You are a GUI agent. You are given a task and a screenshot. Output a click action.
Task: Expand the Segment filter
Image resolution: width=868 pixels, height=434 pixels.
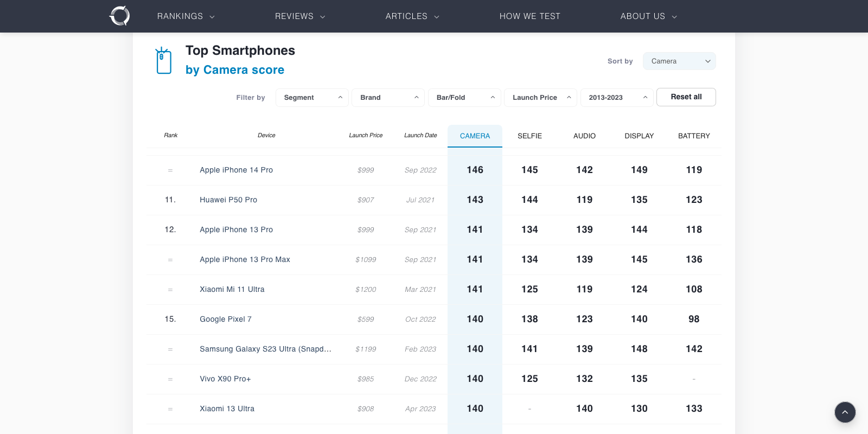click(312, 98)
